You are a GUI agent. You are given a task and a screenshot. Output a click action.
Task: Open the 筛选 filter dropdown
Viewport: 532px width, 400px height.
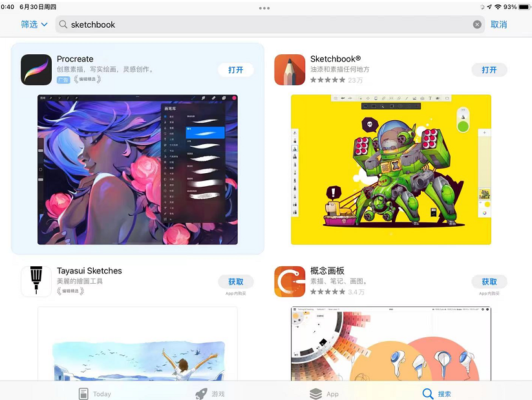click(32, 25)
